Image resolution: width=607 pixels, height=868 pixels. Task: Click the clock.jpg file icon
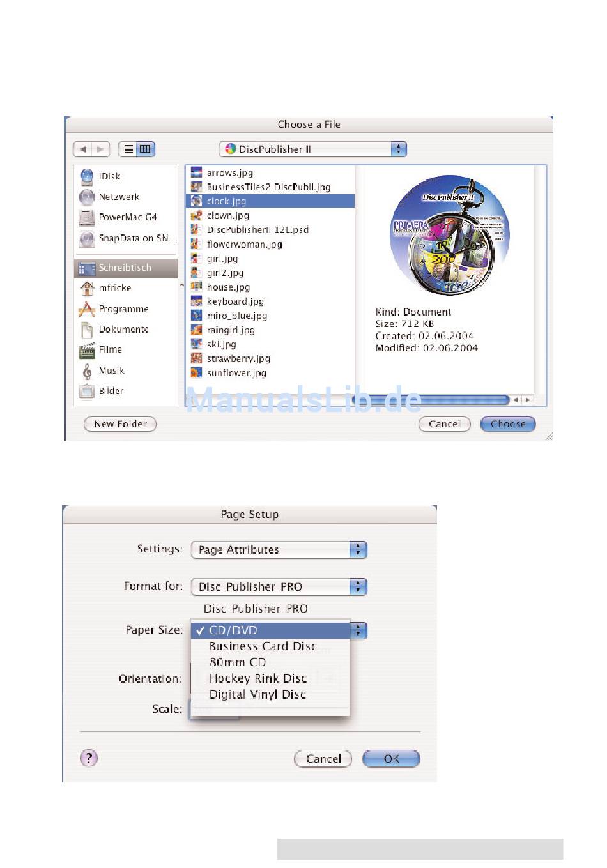tap(197, 201)
